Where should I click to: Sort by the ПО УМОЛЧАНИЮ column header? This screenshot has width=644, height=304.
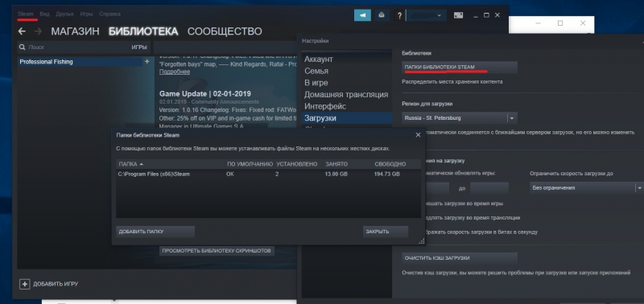click(250, 164)
